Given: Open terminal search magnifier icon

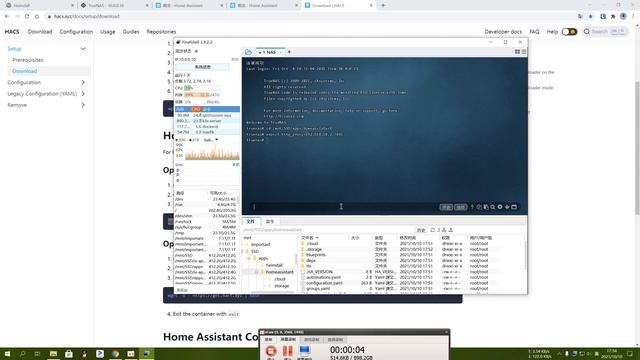Looking at the screenshot, I should coord(493,207).
